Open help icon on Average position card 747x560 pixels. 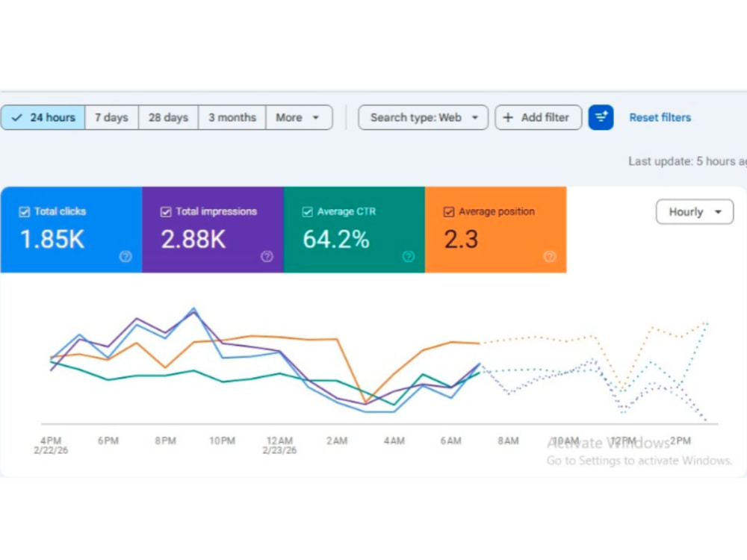pyautogui.click(x=550, y=257)
